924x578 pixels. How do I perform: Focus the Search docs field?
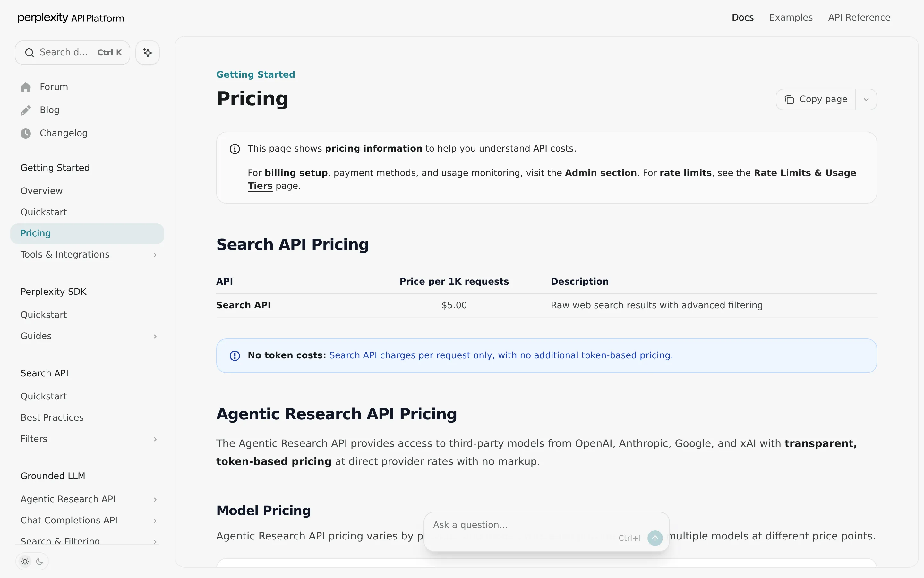click(73, 53)
